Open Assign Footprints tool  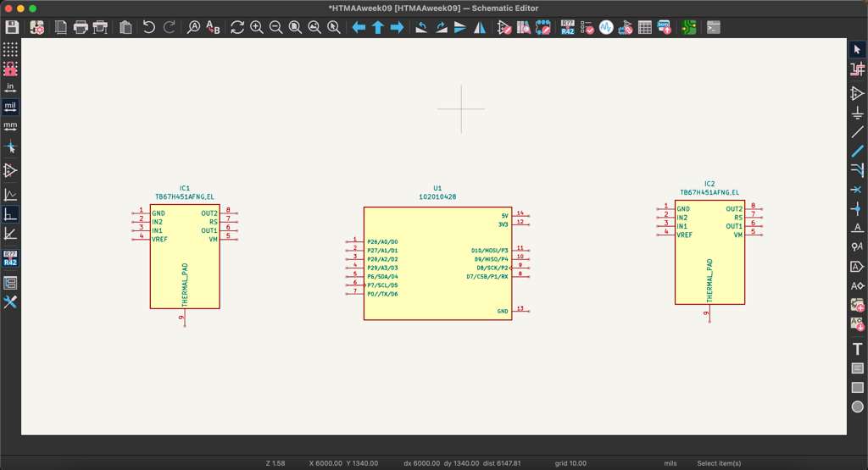tap(626, 27)
